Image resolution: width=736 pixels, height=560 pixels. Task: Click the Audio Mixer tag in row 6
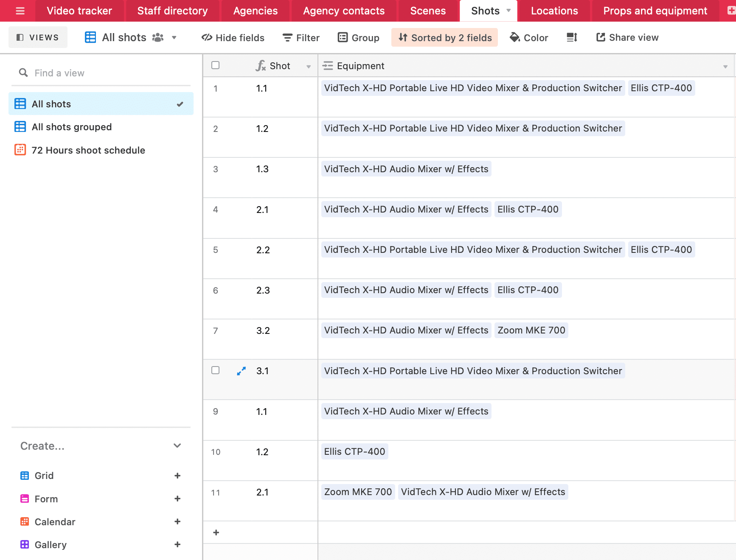point(406,290)
